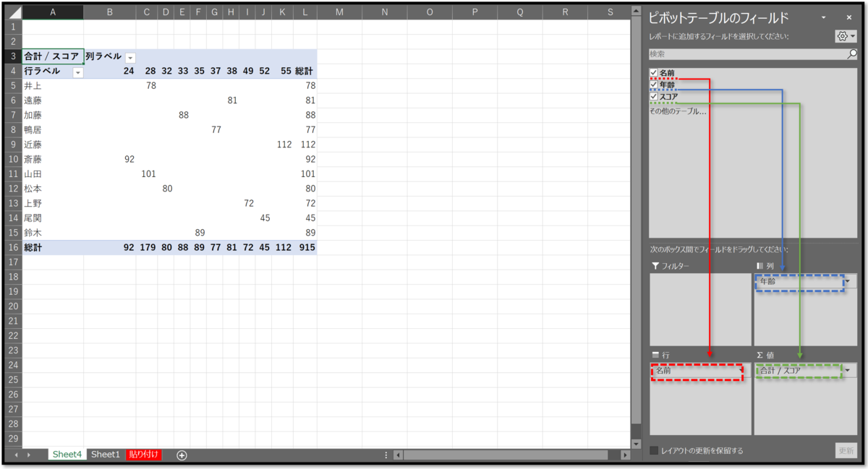Open dropdown of 合計 / スコア in 値 area
This screenshot has height=469, width=868.
(849, 371)
